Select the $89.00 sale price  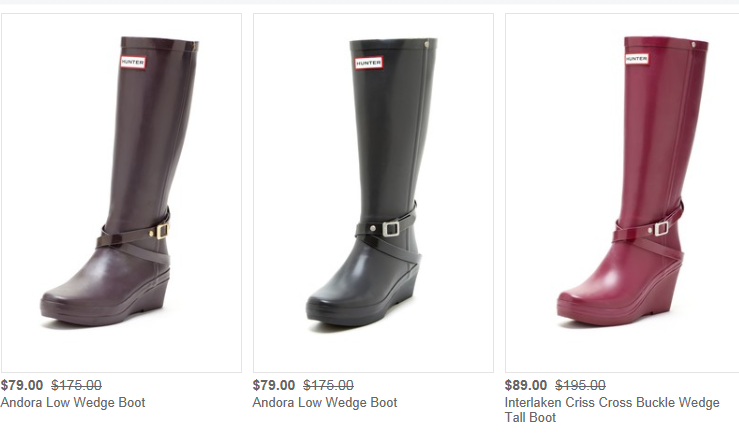(526, 385)
